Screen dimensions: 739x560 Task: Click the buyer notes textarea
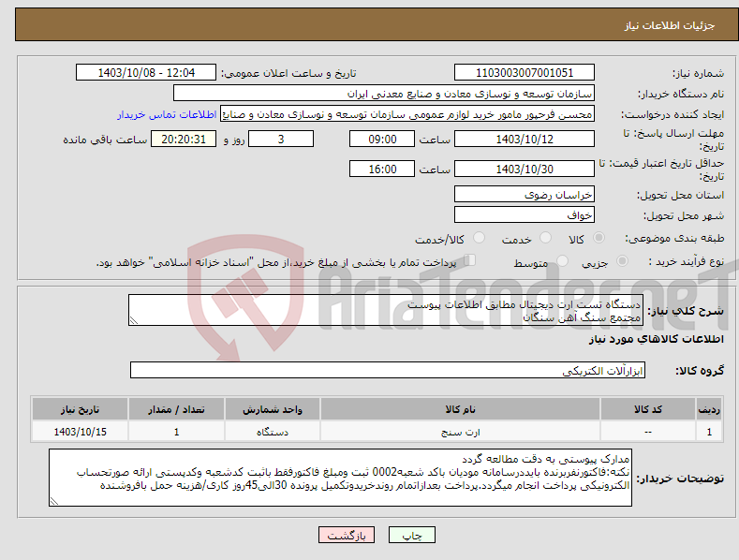(x=340, y=478)
